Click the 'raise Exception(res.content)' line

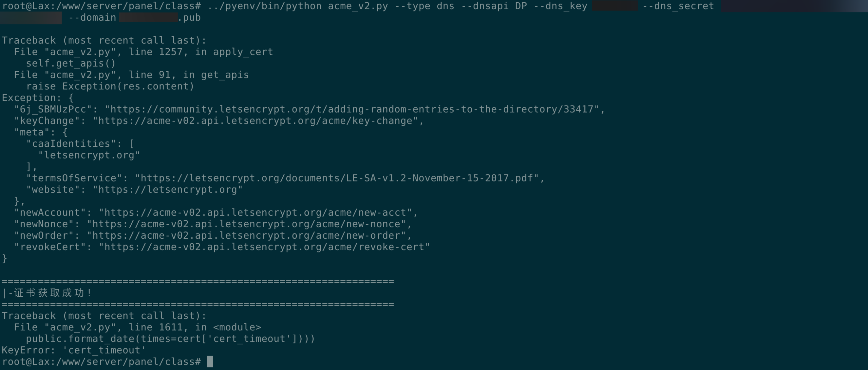click(x=110, y=86)
